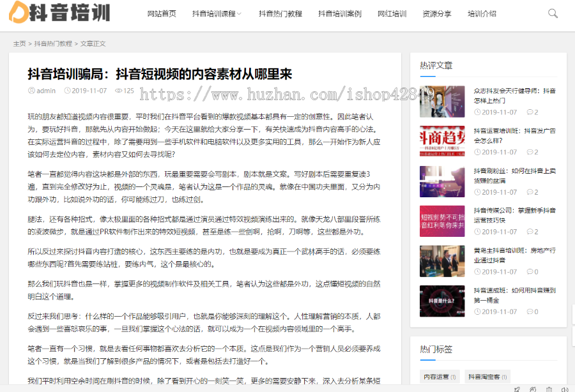Click the 主页 breadcrumb link
This screenshot has height=392, width=575.
pos(19,43)
